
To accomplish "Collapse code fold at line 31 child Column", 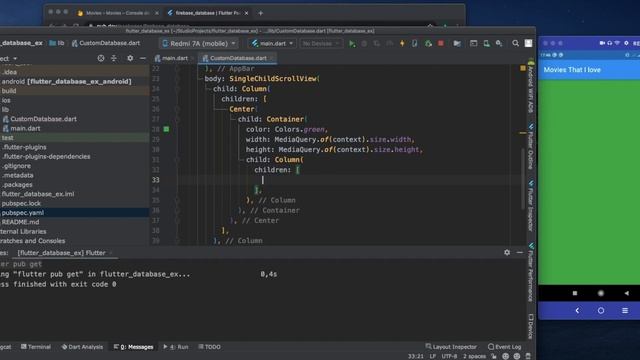I will 177,160.
